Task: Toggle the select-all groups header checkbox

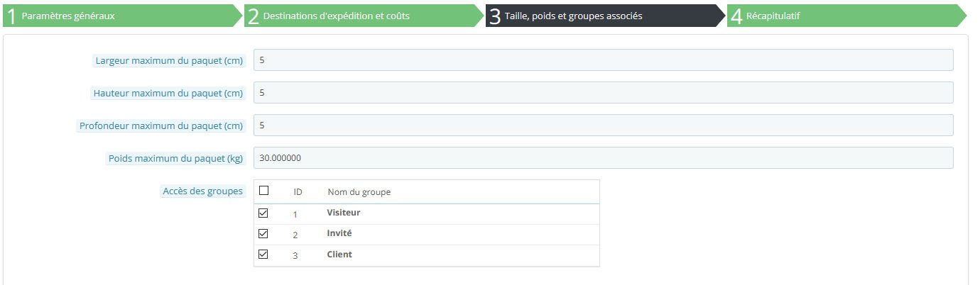Action: (263, 190)
